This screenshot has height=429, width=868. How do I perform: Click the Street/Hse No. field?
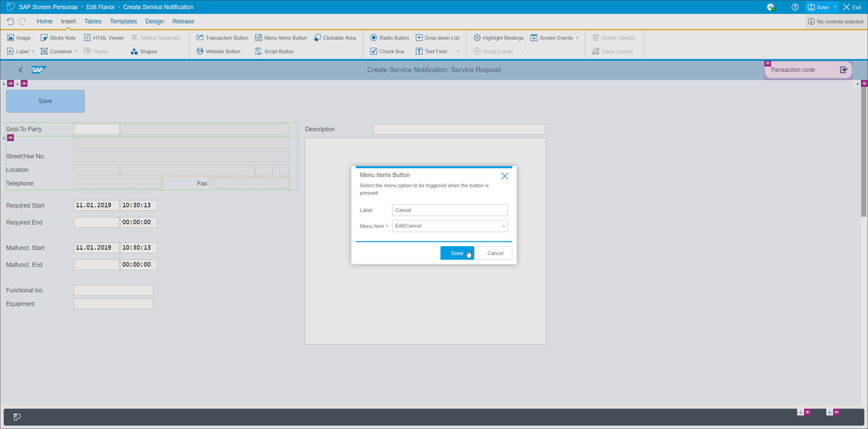pyautogui.click(x=181, y=156)
